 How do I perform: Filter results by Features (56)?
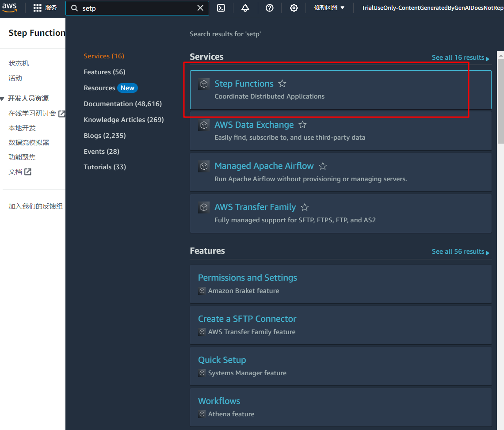(x=104, y=72)
